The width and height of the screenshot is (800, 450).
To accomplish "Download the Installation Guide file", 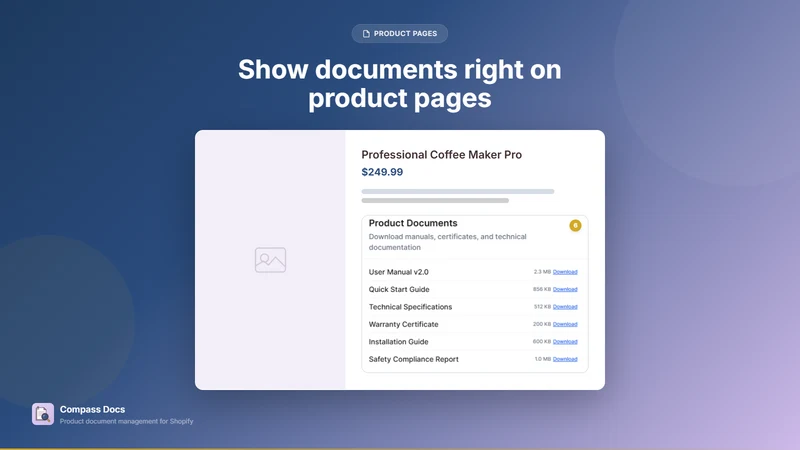I will click(565, 342).
